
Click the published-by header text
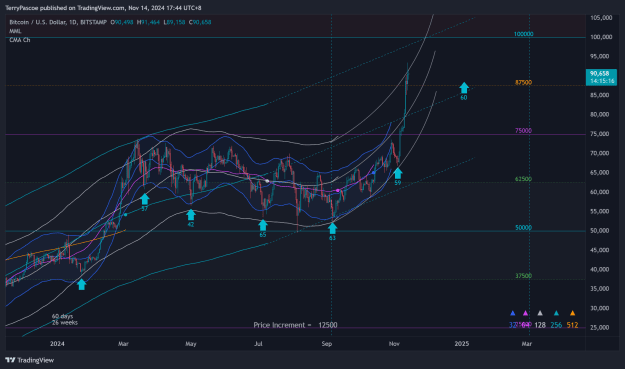tap(103, 8)
